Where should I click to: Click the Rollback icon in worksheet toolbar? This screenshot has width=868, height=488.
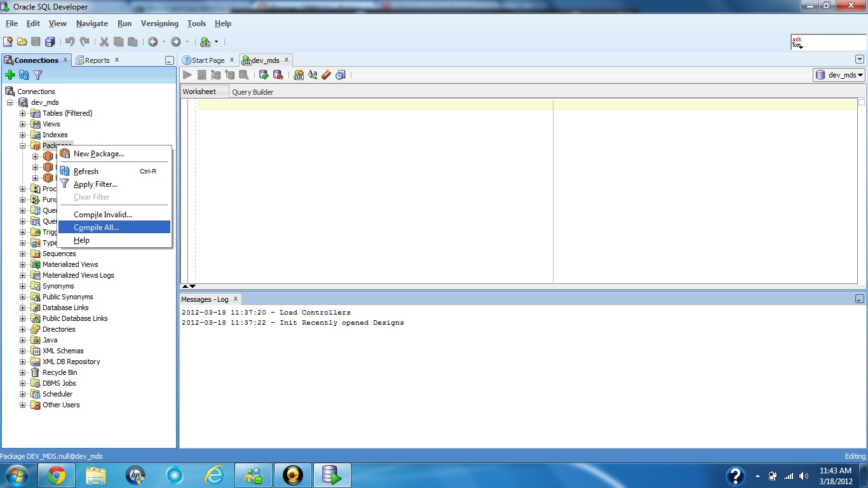point(278,75)
